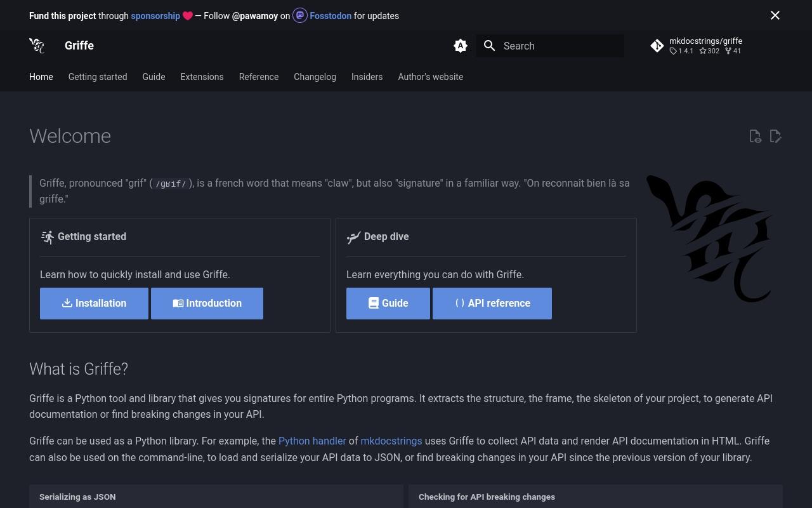This screenshot has height=508, width=812.
Task: Click Checking for API breaking changes title
Action: (x=487, y=497)
